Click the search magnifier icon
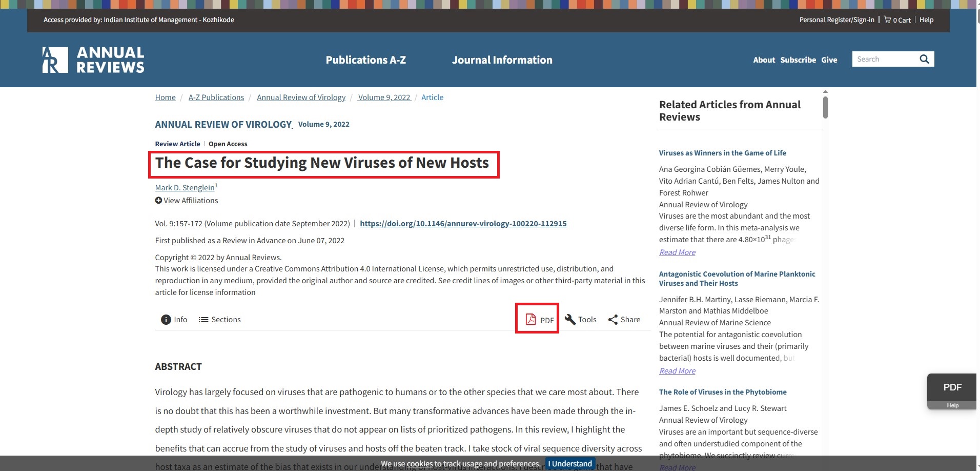Image resolution: width=980 pixels, height=471 pixels. pos(924,59)
